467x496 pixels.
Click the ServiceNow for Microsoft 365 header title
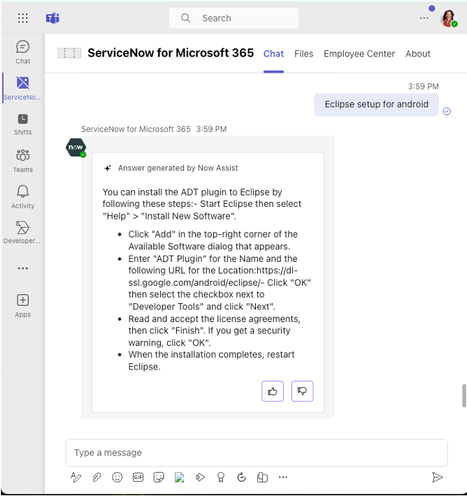pyautogui.click(x=171, y=53)
